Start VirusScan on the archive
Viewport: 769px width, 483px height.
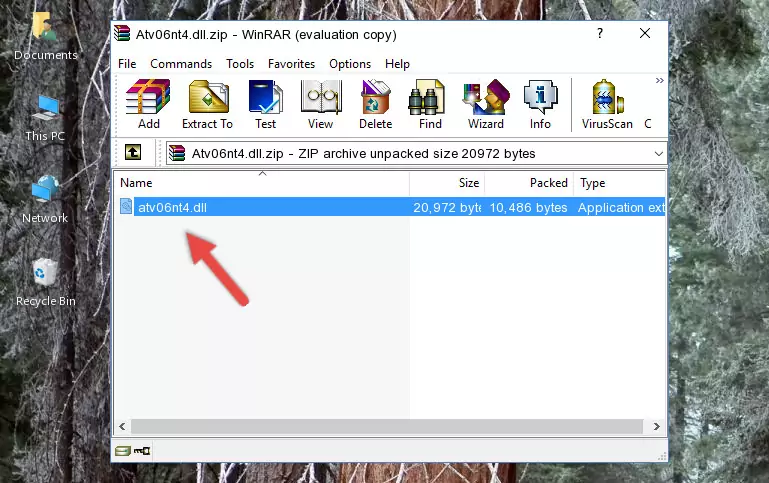[607, 104]
